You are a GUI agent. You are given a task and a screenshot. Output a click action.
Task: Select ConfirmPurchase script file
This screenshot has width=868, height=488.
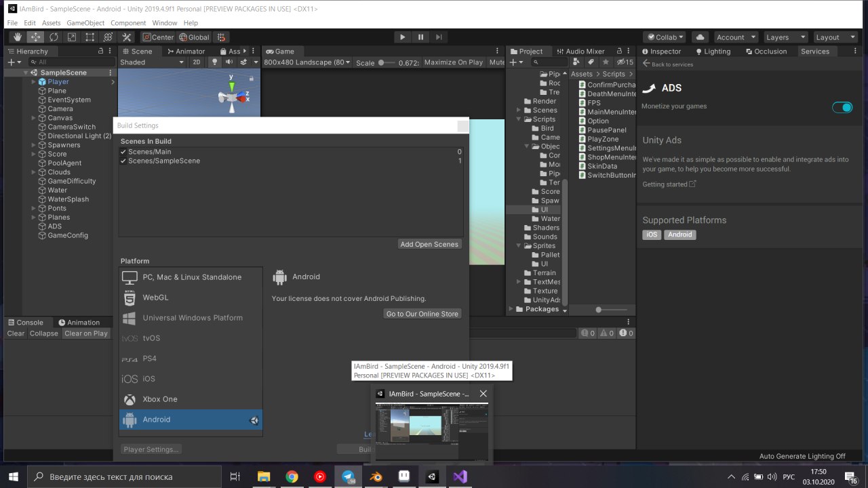pyautogui.click(x=608, y=85)
